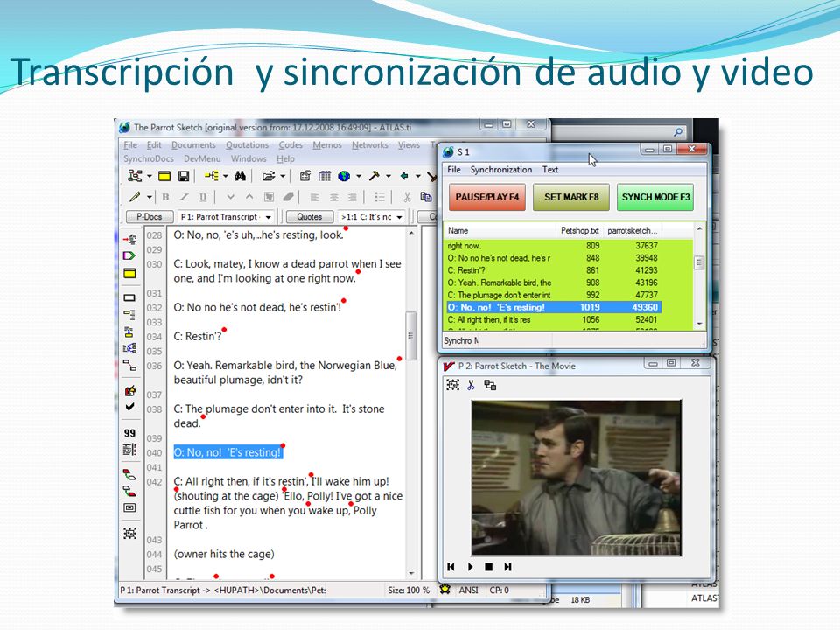The image size is (840, 630).
Task: Click the green back arrow icon
Action: pyautogui.click(x=404, y=176)
